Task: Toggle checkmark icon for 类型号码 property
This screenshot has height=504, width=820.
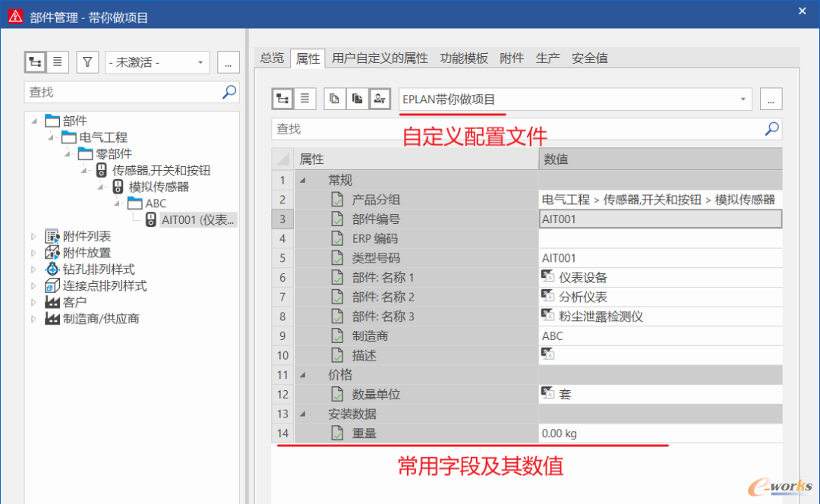Action: click(x=337, y=258)
